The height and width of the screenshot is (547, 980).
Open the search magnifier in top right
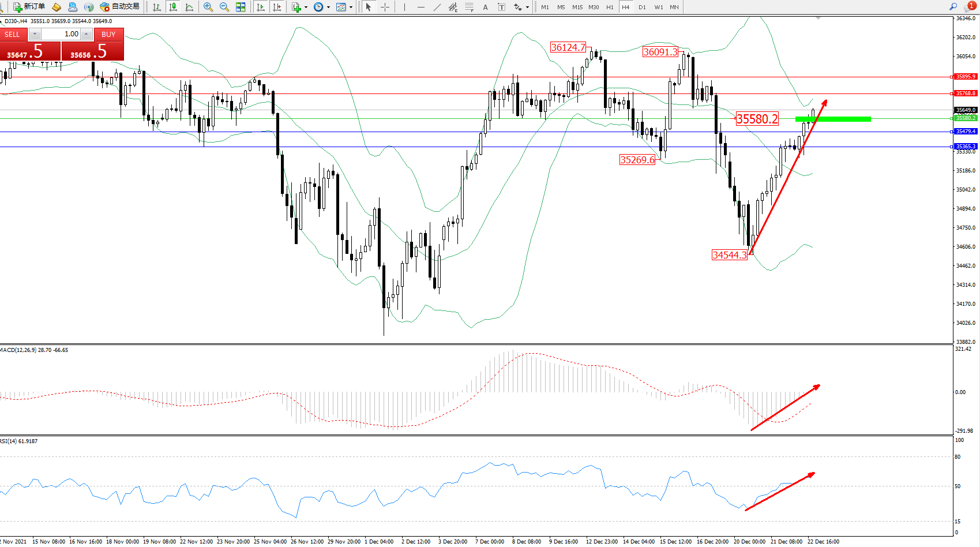(953, 7)
